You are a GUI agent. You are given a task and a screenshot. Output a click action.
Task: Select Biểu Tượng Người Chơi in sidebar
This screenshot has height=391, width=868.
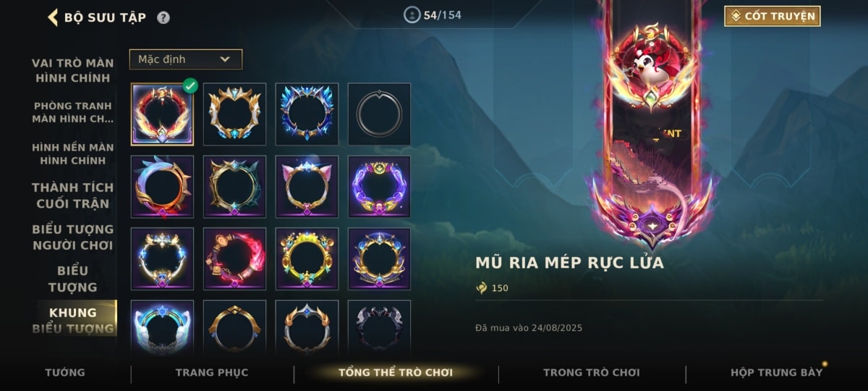(72, 237)
